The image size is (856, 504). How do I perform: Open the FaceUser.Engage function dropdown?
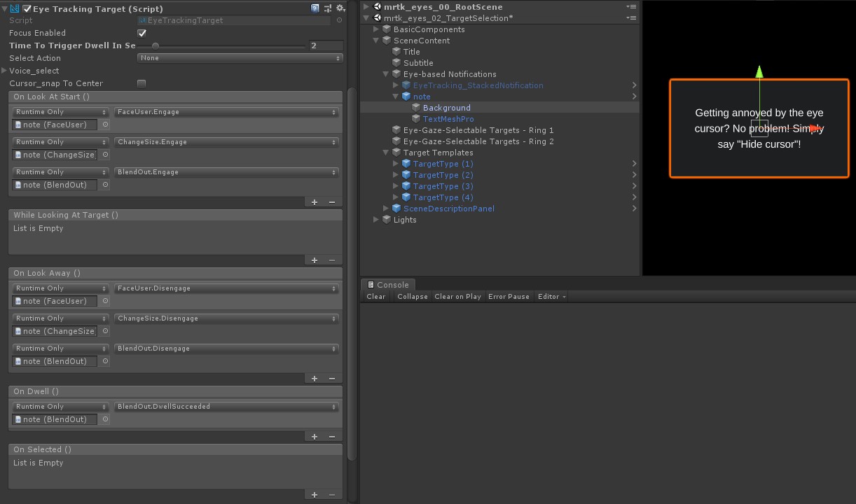coord(226,112)
